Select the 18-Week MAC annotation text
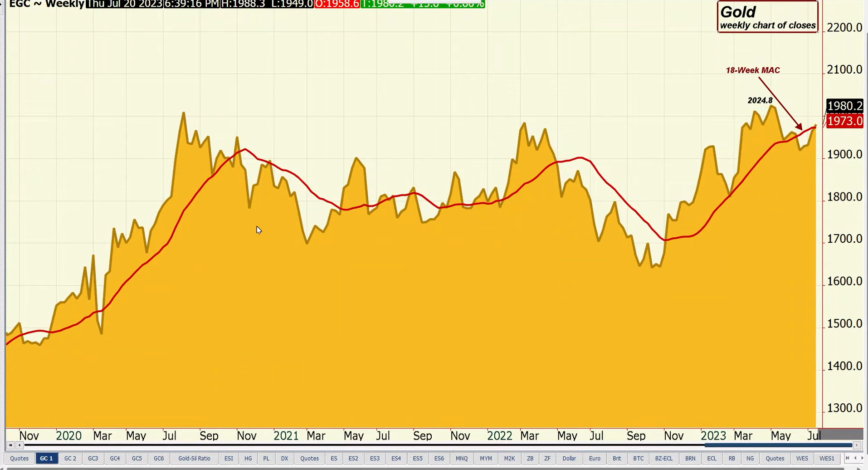 pyautogui.click(x=753, y=70)
